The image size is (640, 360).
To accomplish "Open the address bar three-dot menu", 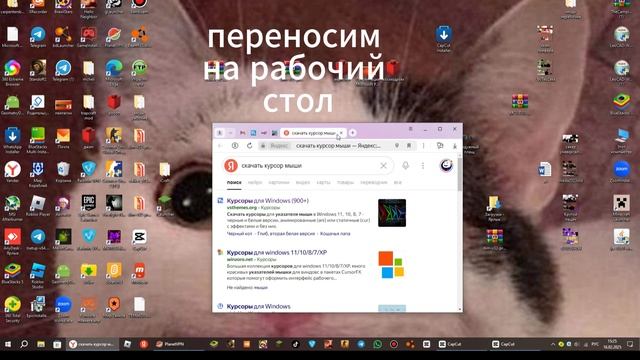I will coord(423,146).
